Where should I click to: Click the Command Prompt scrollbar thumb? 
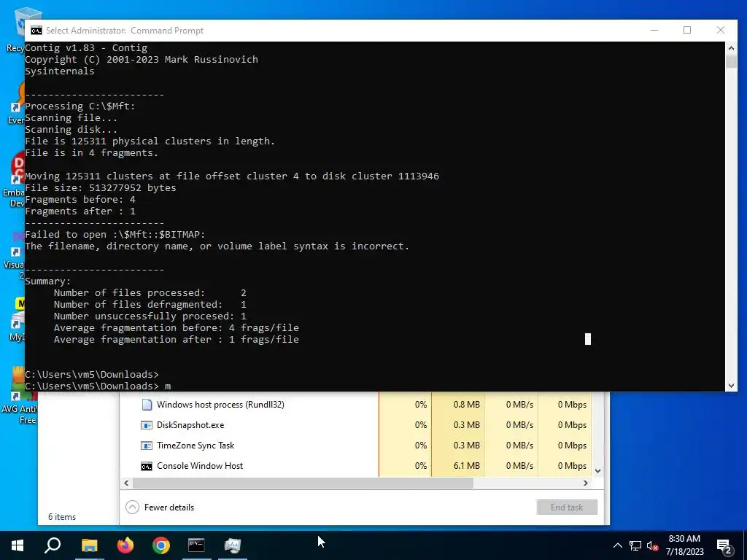tap(731, 61)
